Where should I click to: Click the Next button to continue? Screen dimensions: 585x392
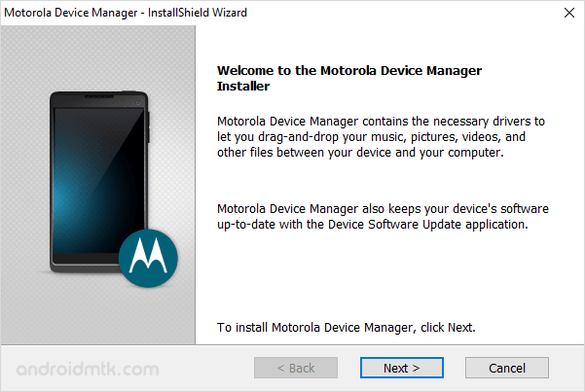(x=402, y=368)
